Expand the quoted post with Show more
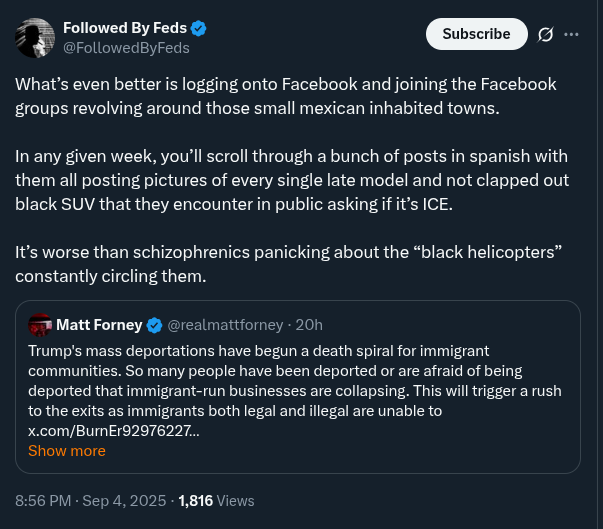This screenshot has width=603, height=529. coord(66,451)
